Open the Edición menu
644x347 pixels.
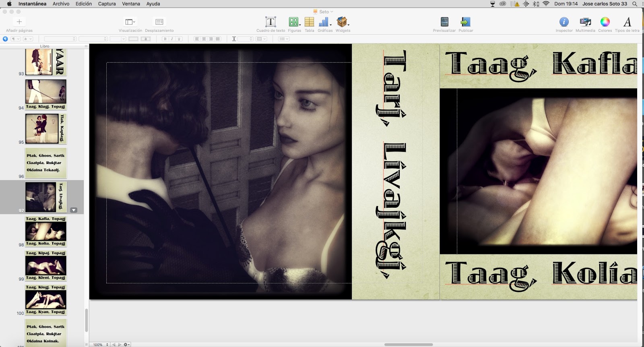[84, 4]
